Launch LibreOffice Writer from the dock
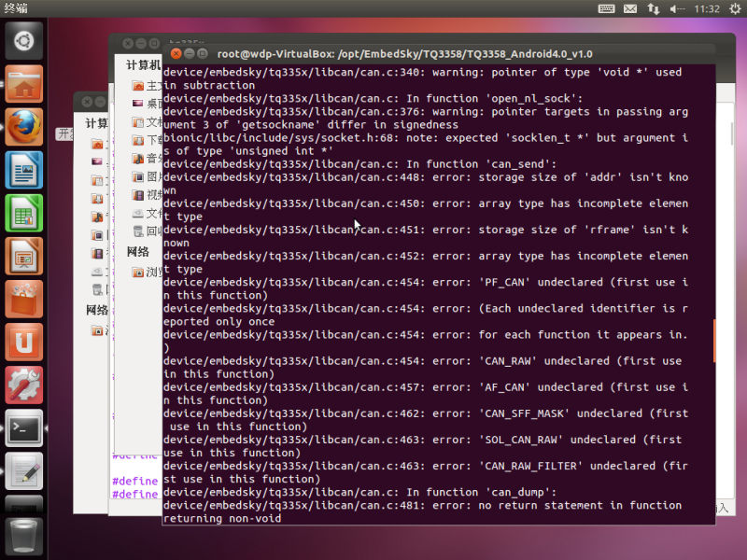This screenshot has height=560, width=747. point(23,171)
